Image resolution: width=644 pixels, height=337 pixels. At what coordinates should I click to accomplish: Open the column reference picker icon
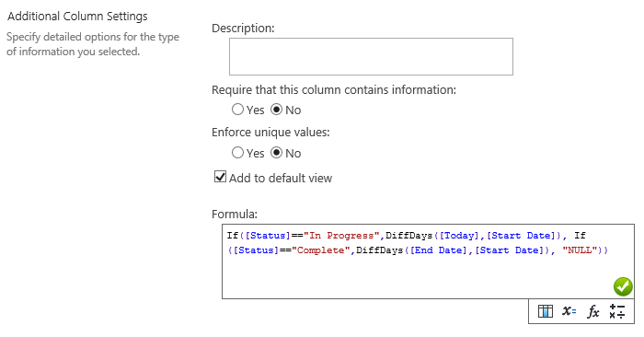coord(545,311)
